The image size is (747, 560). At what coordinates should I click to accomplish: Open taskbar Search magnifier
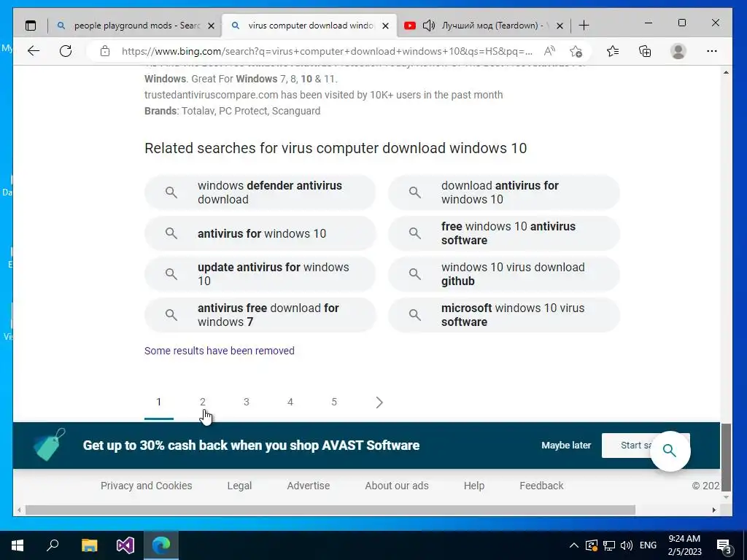[x=53, y=545]
